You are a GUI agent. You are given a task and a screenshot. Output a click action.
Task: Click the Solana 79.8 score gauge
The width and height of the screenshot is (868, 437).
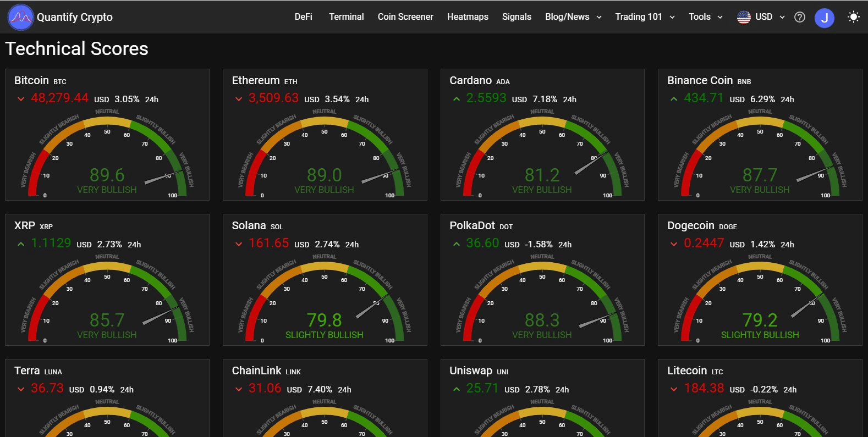[x=325, y=298]
